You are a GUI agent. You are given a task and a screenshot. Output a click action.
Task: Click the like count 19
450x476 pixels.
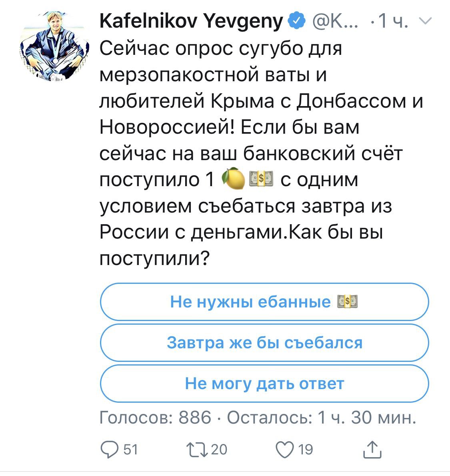click(x=306, y=449)
